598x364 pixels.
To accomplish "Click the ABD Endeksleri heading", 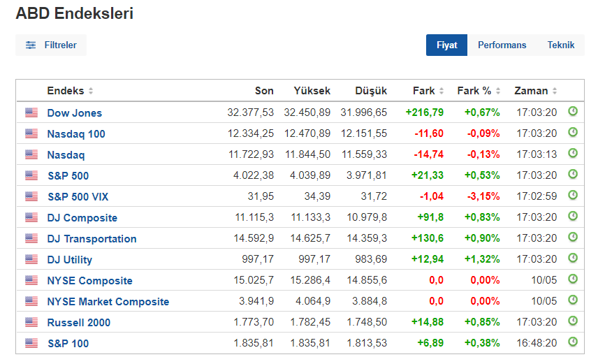I will tap(75, 13).
